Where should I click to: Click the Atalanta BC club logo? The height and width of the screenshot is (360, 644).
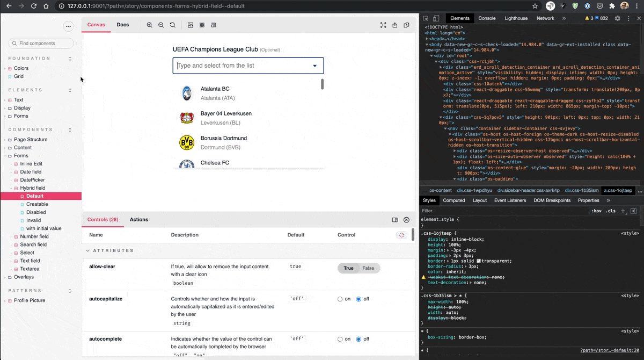click(x=187, y=93)
